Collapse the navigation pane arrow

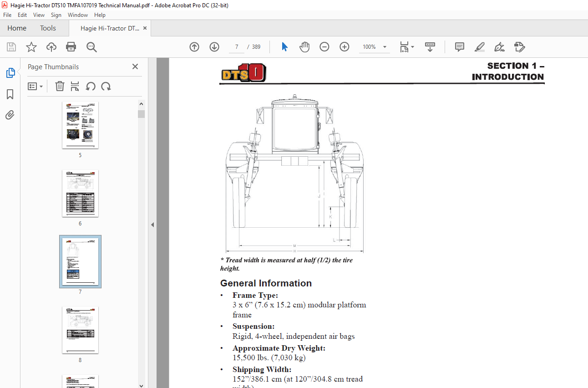pyautogui.click(x=152, y=225)
